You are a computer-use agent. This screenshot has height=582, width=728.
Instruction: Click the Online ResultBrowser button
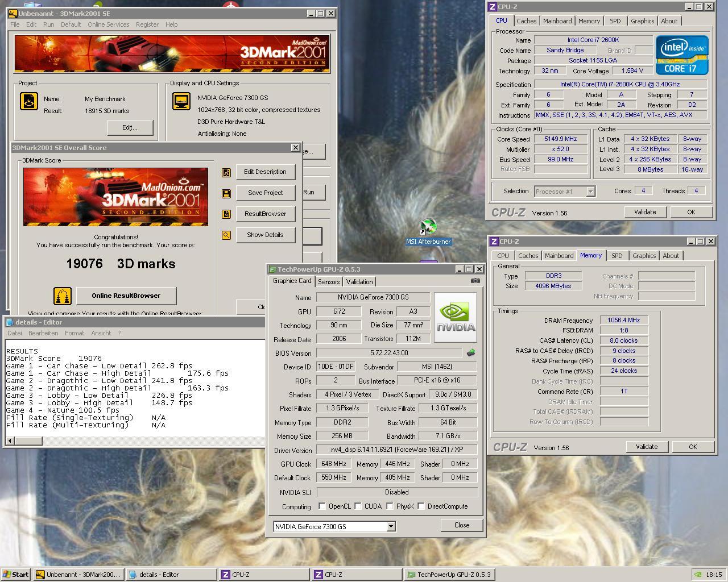(x=126, y=296)
